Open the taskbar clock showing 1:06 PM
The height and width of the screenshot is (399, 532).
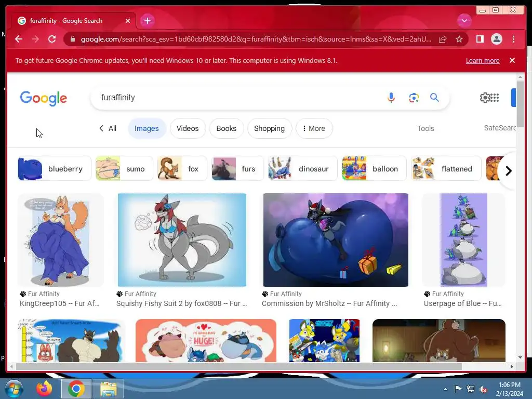click(x=509, y=389)
